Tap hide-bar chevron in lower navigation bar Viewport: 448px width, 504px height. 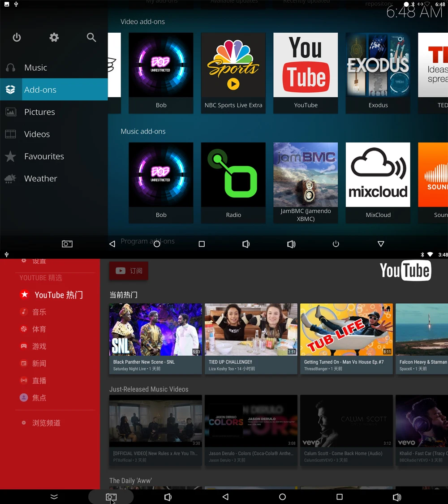54,497
